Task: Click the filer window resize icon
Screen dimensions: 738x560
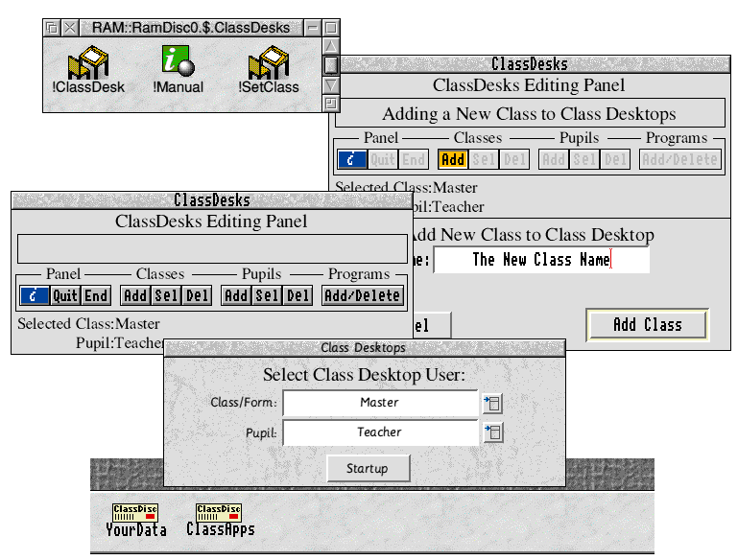Action: pyautogui.click(x=331, y=103)
